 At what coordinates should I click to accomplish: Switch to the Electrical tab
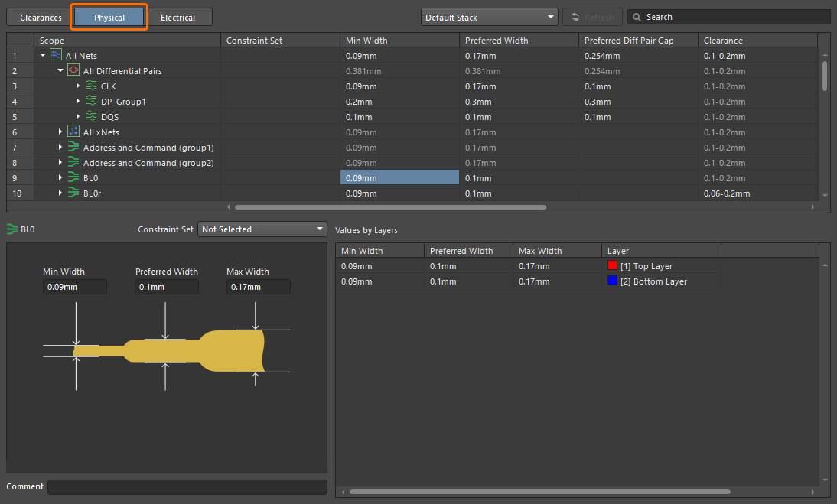177,17
